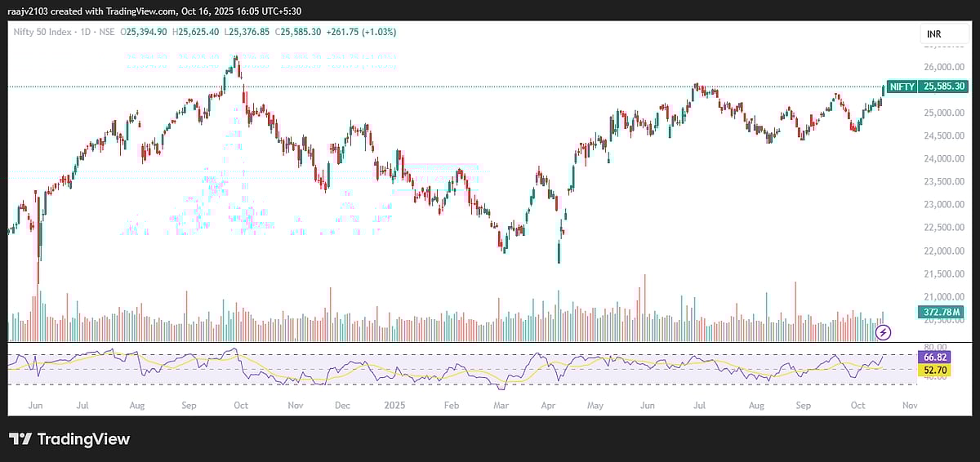The height and width of the screenshot is (462, 980).
Task: Click the NSE exchange label in legend
Action: pos(106,32)
